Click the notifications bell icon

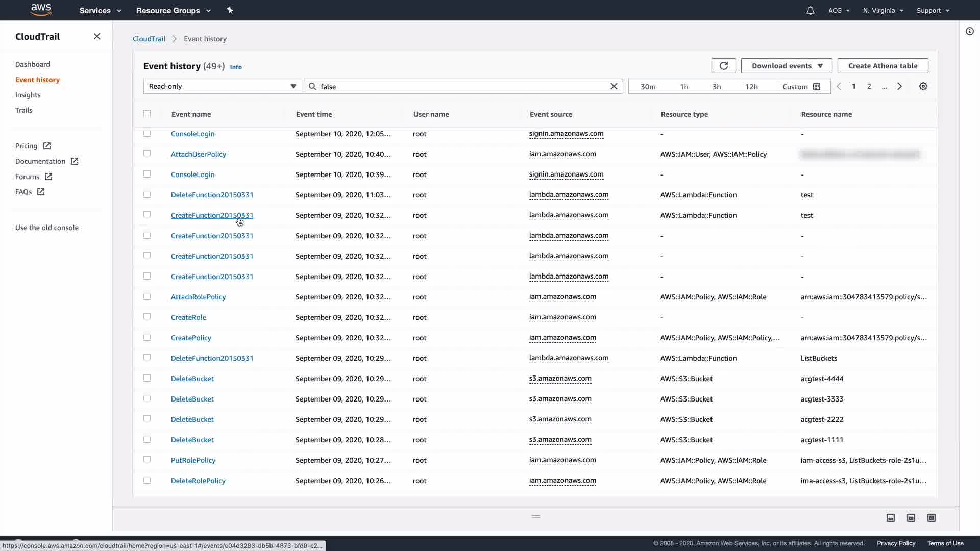[810, 11]
